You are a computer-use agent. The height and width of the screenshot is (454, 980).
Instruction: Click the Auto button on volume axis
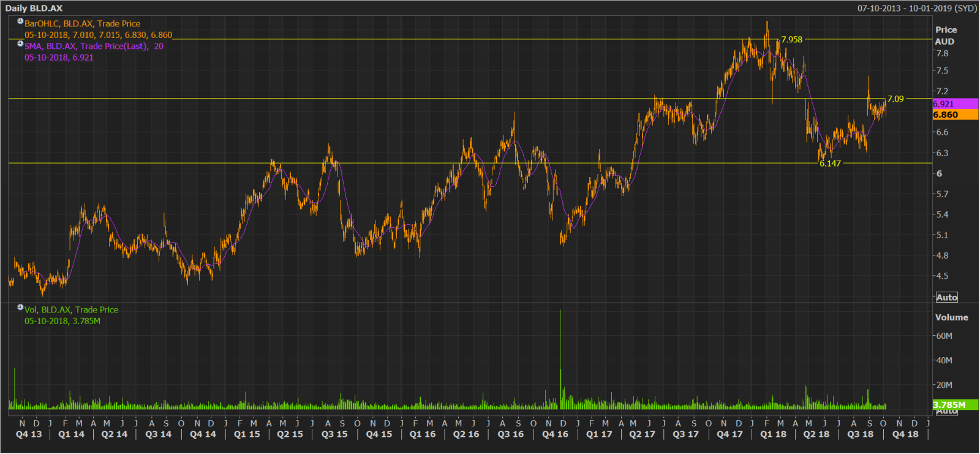tap(946, 412)
